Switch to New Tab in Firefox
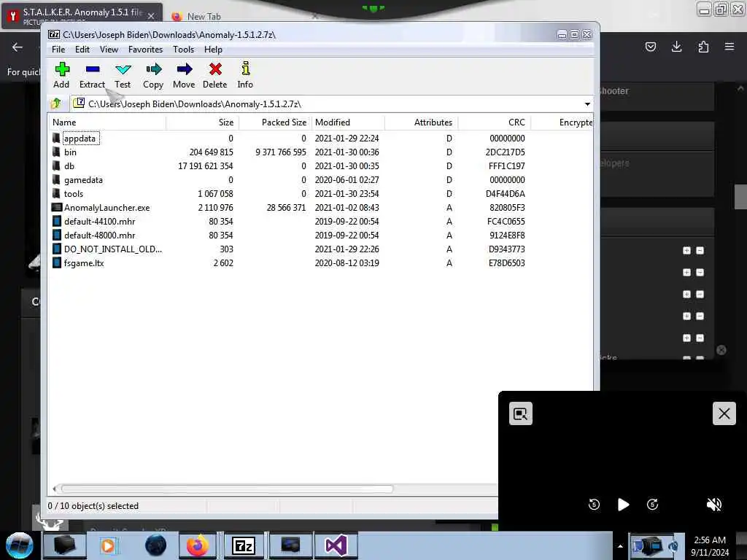This screenshot has width=747, height=560. (x=204, y=17)
